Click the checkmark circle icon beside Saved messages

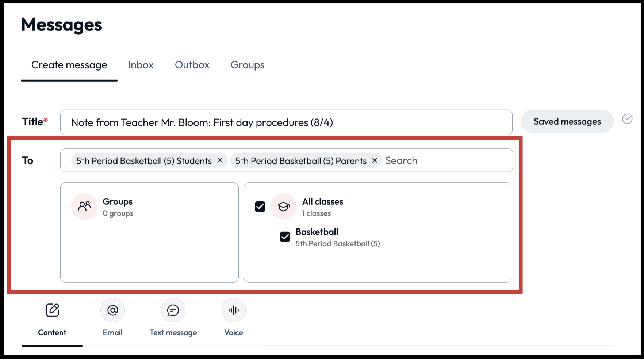coord(627,119)
